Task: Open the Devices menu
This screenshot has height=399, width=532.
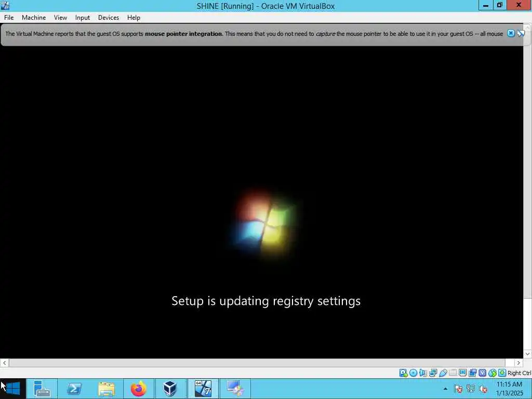Action: [x=109, y=18]
